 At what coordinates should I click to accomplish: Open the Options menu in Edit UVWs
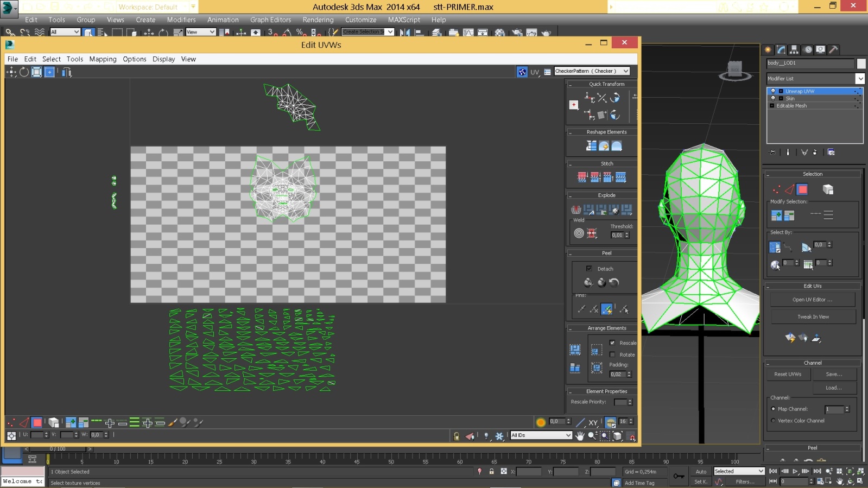coord(134,59)
